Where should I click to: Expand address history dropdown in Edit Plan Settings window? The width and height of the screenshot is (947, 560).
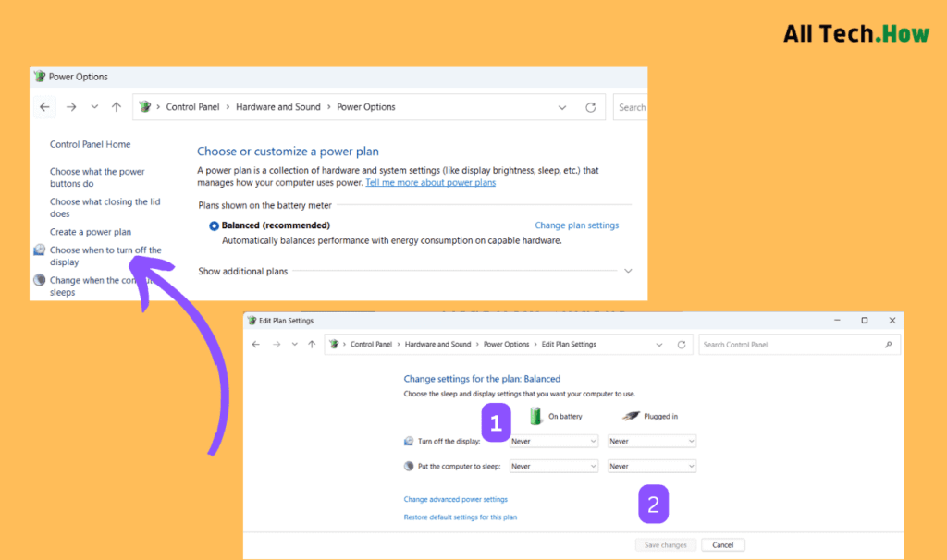[x=659, y=345]
